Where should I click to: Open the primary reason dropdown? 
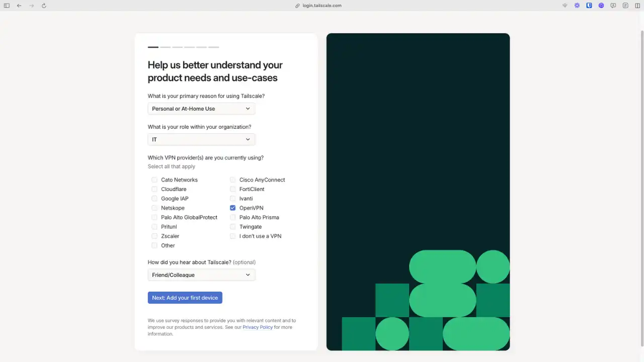(x=201, y=109)
